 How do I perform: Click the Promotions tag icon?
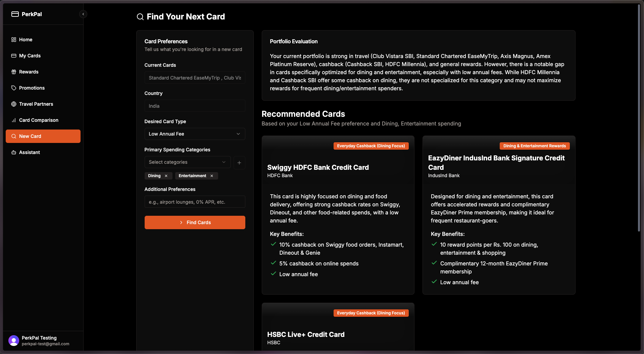[14, 88]
